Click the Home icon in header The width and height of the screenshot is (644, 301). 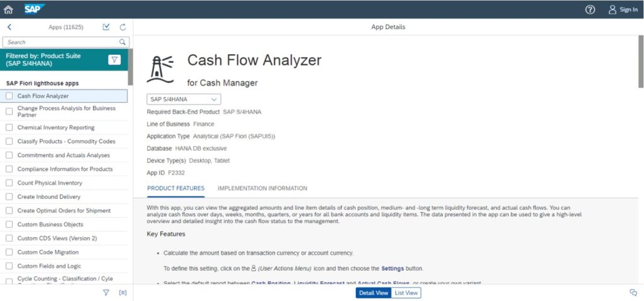[8, 9]
